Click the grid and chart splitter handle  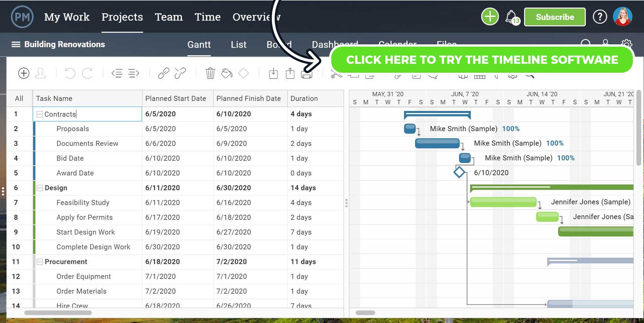346,203
